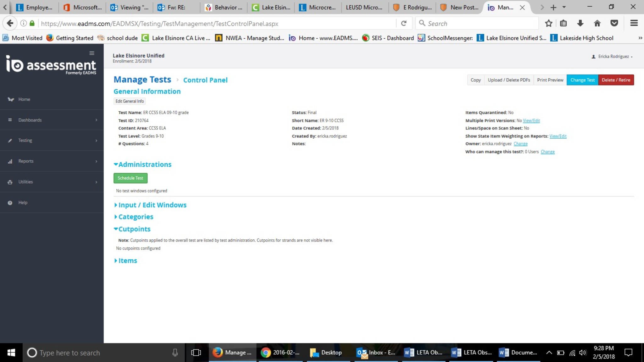The image size is (644, 362).
Task: Click the Help question mark icon
Action: point(10,203)
